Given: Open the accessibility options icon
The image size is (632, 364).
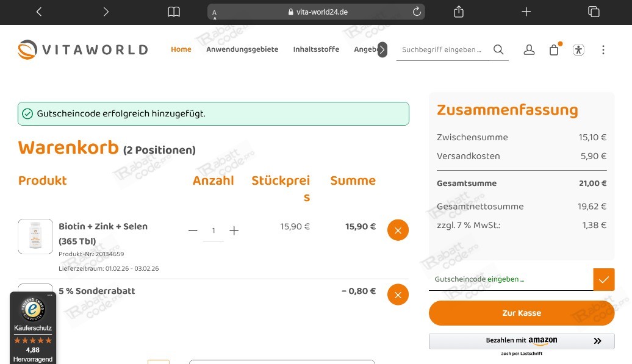Looking at the screenshot, I should (x=578, y=50).
